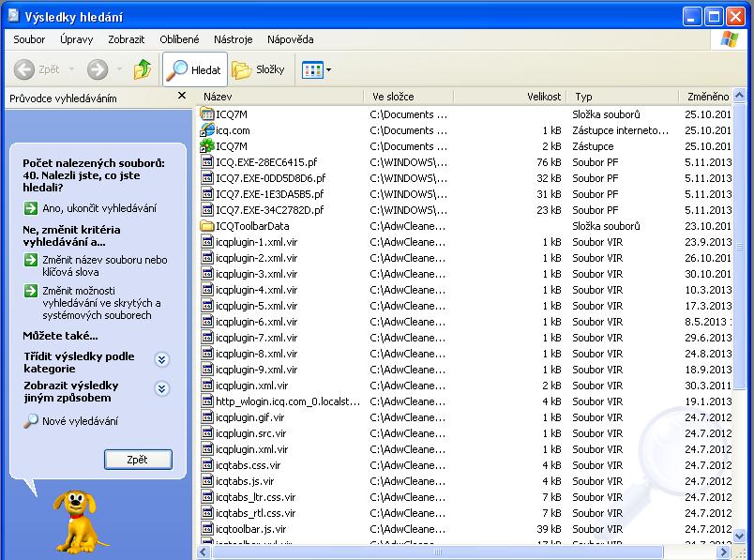Click the green forward arrow toolbar button

pyautogui.click(x=98, y=69)
